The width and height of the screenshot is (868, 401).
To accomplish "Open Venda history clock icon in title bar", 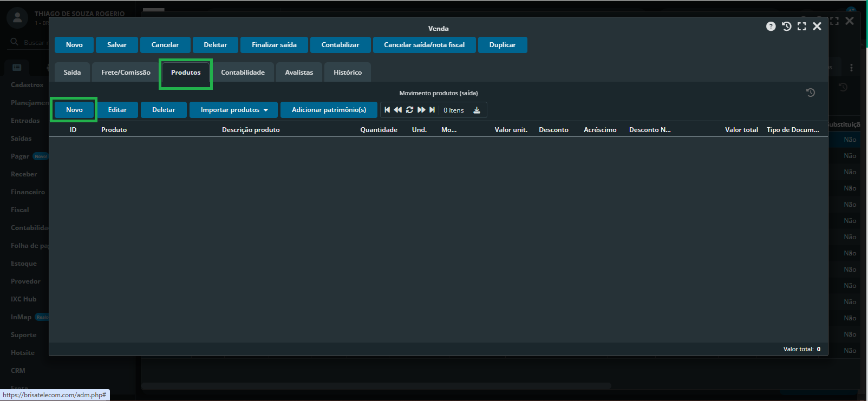I will (x=786, y=27).
